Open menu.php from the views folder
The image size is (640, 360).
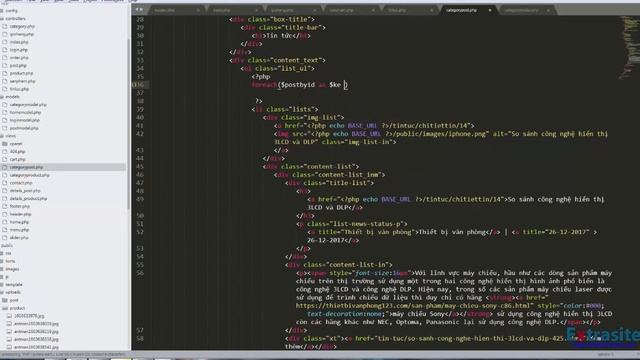pyautogui.click(x=20, y=230)
